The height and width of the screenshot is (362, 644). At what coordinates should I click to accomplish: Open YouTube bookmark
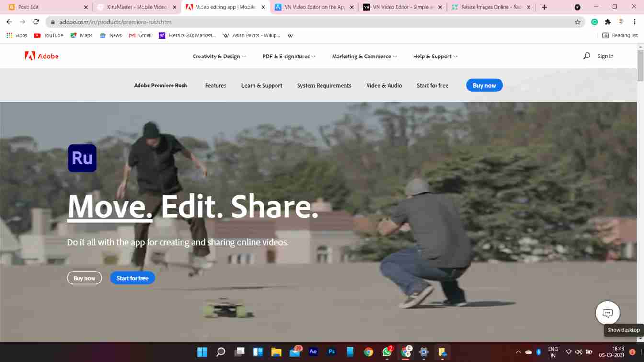pos(48,35)
